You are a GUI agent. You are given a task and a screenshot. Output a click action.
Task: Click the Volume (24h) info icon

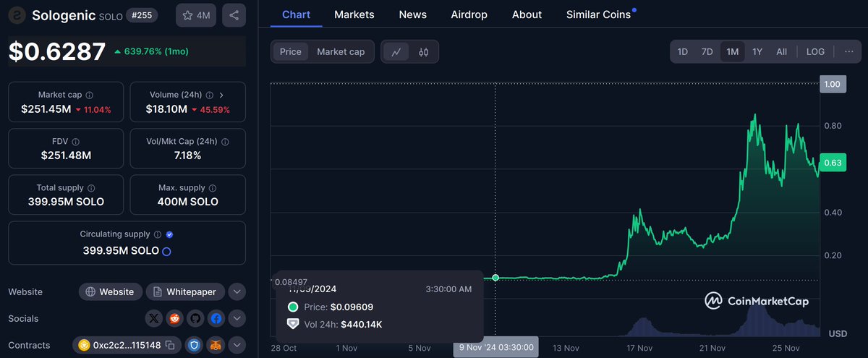tap(209, 95)
